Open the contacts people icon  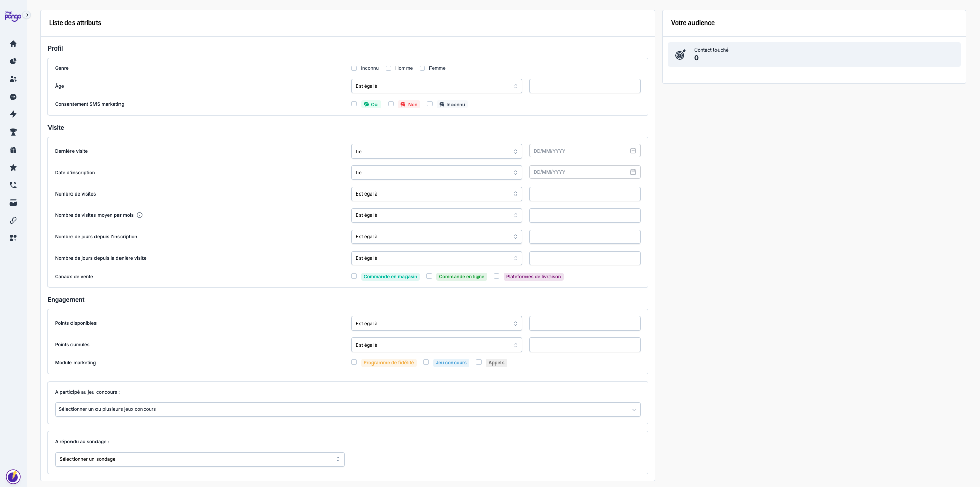click(13, 79)
